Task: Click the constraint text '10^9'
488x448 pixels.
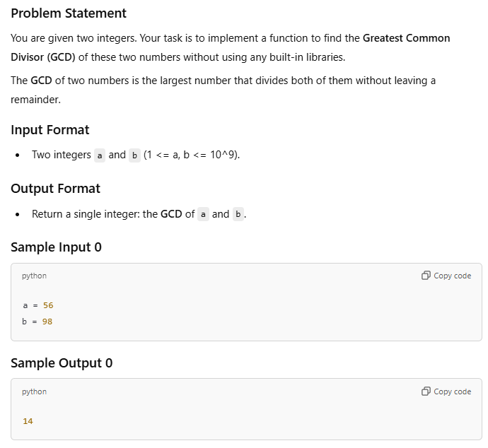Action: [x=222, y=155]
